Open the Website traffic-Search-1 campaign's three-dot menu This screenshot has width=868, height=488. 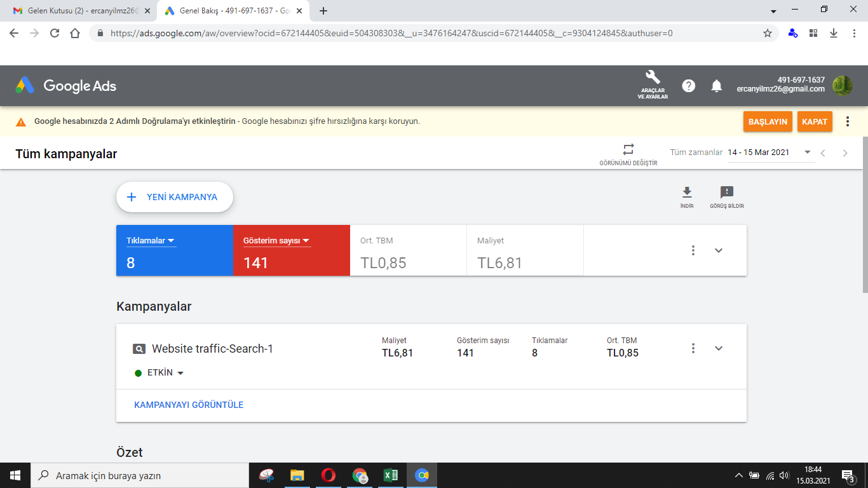(693, 348)
